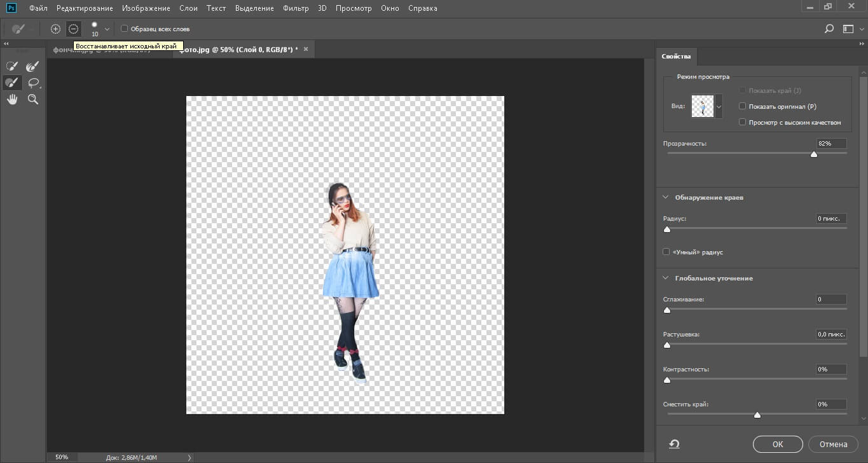The height and width of the screenshot is (463, 868).
Task: Click the 'Отмена' cancel button
Action: click(832, 444)
